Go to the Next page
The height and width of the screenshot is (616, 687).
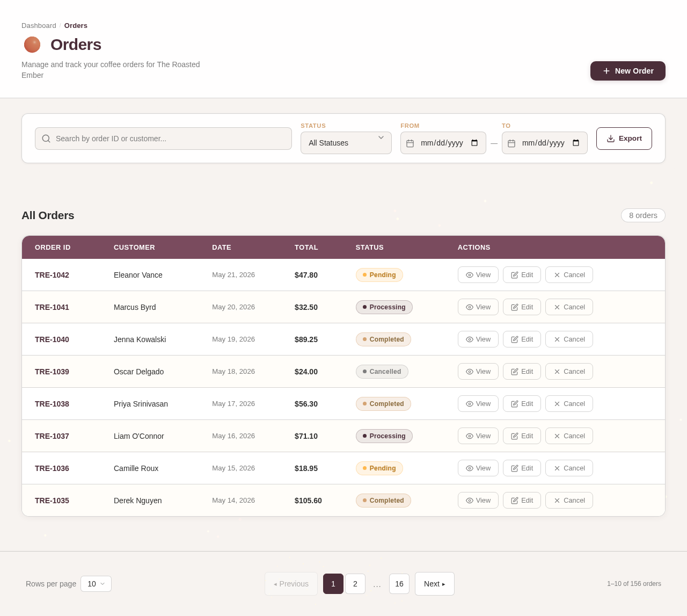click(435, 584)
